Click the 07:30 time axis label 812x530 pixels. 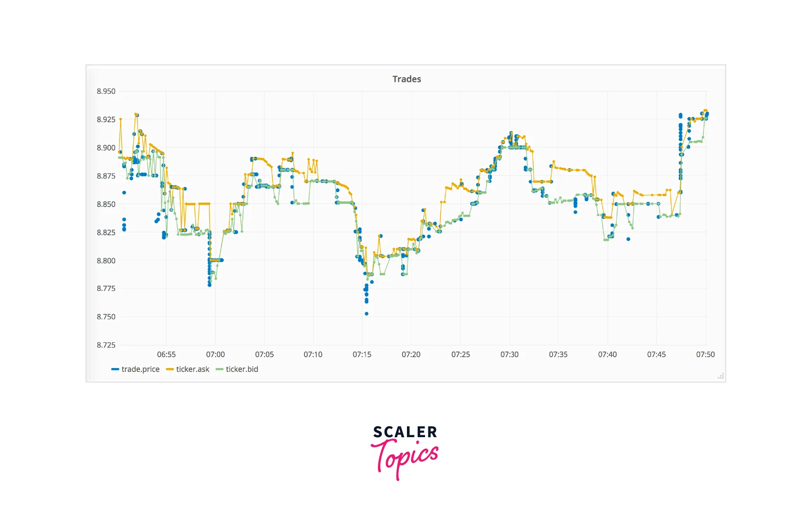pyautogui.click(x=509, y=355)
